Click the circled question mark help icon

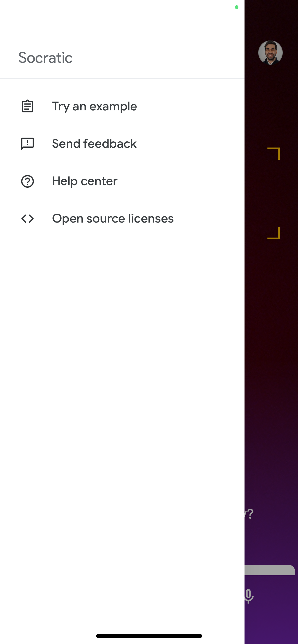[x=28, y=181]
